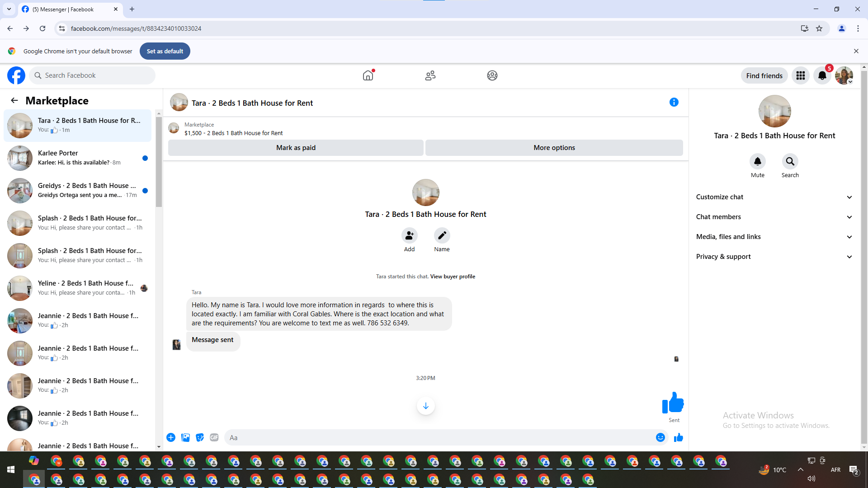
Task: Open Greidys 2 Beds 1 Bath conversation
Action: pyautogui.click(x=78, y=191)
